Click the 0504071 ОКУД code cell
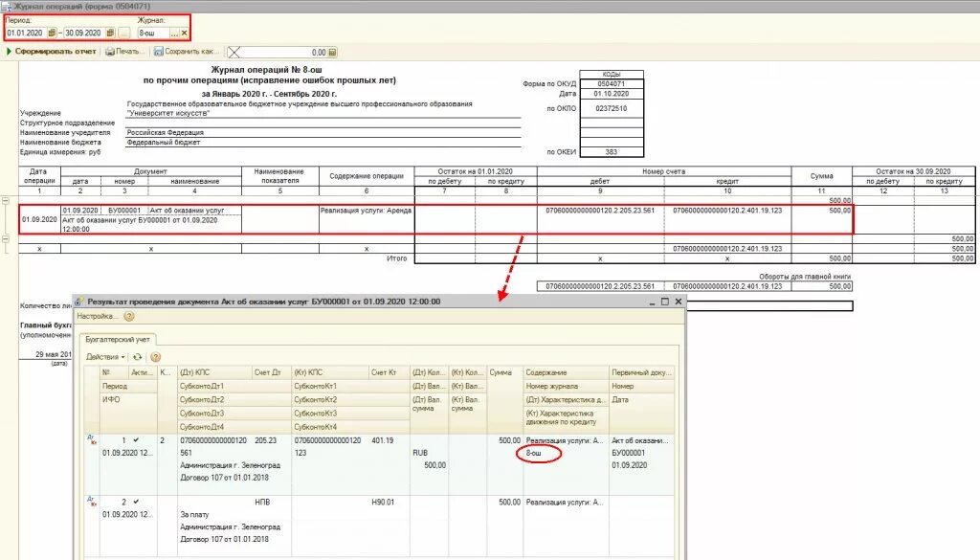Image resolution: width=980 pixels, height=560 pixels. [612, 83]
